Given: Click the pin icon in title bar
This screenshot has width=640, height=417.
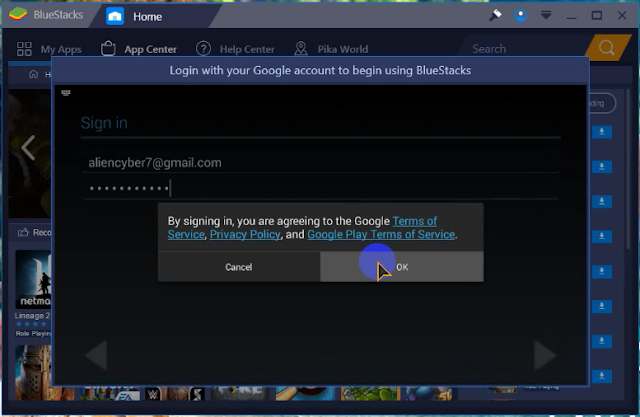Looking at the screenshot, I should coord(495,16).
